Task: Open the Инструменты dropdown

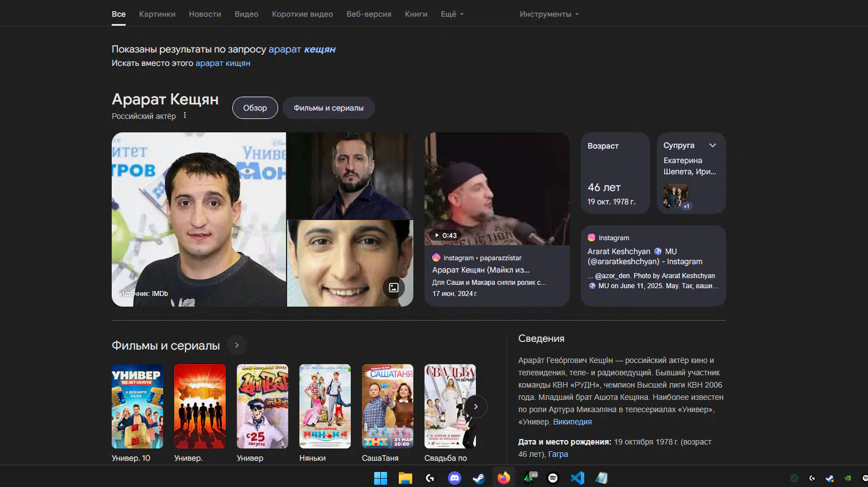Action: [x=549, y=14]
